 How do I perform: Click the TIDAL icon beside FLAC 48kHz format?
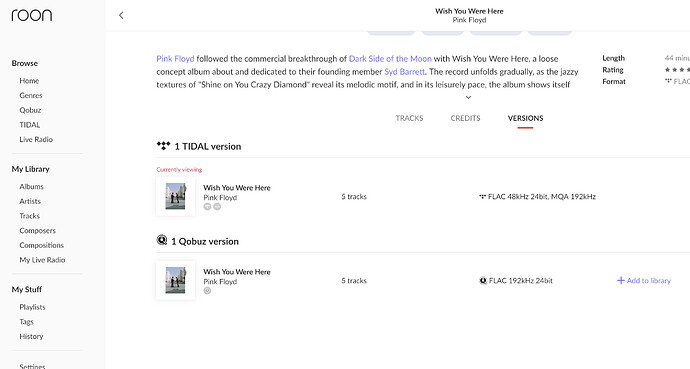tap(483, 197)
